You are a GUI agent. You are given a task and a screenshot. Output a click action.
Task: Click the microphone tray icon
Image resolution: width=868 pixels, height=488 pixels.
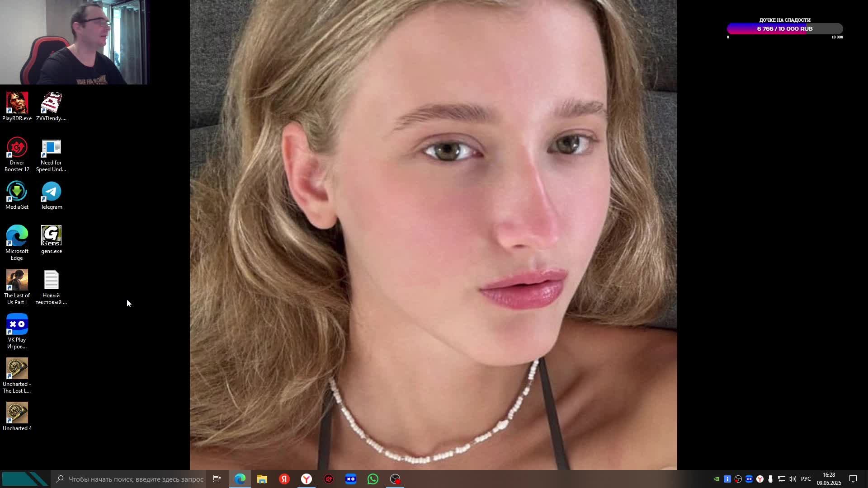tap(771, 479)
